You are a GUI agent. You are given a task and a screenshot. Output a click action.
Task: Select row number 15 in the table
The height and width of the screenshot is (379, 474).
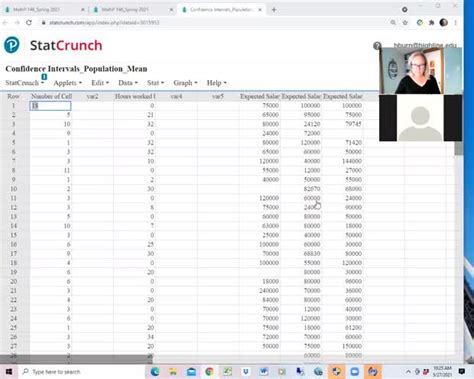point(13,235)
